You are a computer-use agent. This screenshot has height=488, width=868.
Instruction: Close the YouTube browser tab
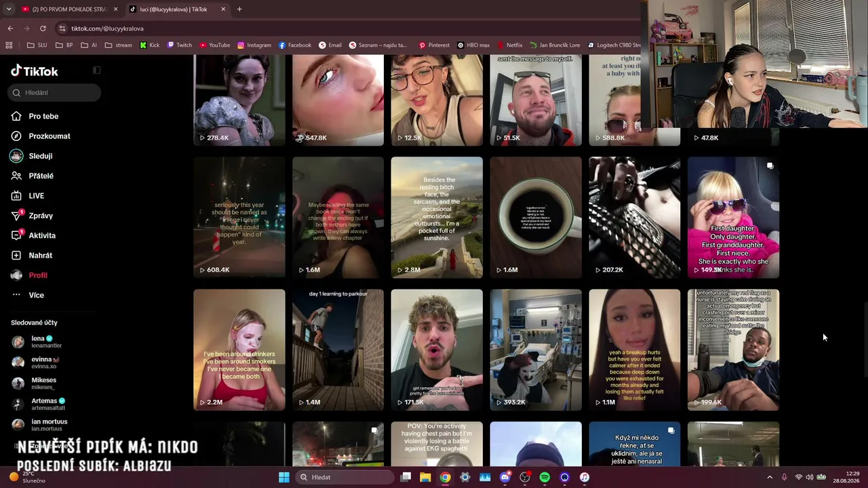click(x=115, y=9)
